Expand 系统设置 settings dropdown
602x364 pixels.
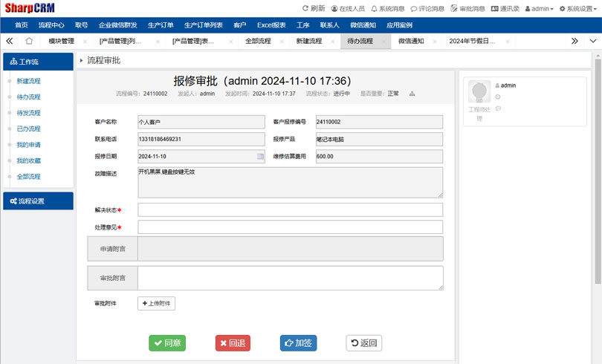(577, 8)
